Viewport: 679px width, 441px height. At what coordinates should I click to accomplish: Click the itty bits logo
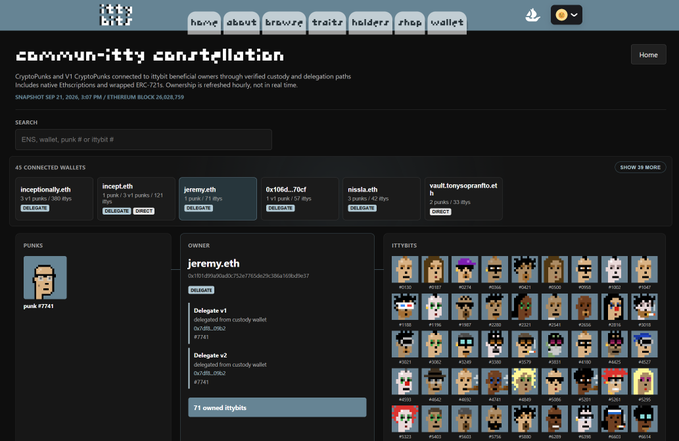(x=116, y=15)
